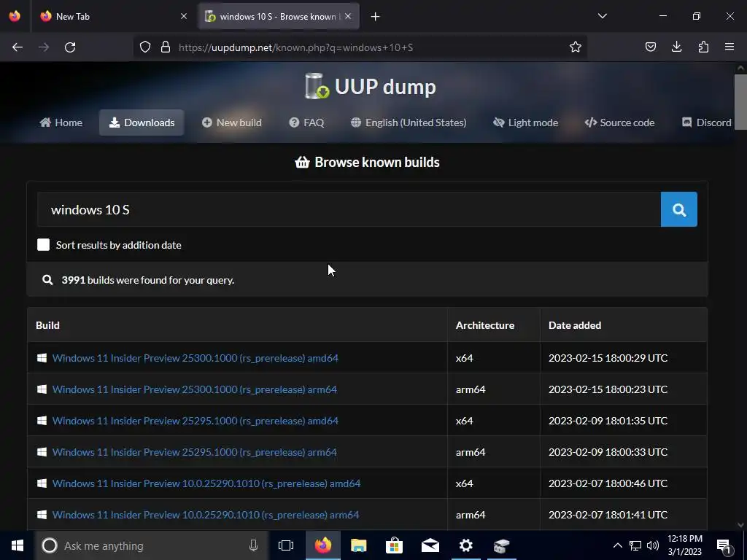
Task: Open Windows 11 Insider Preview 25300.1000 amd64 link
Action: (196, 357)
